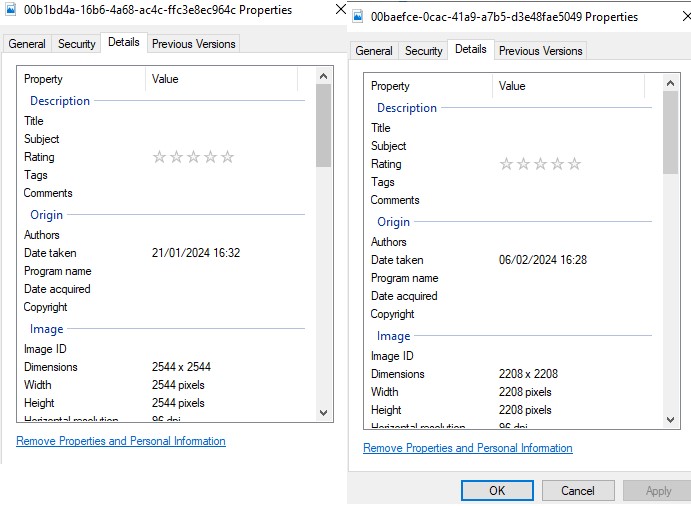Click scroll up arrow in left window list
This screenshot has width=691, height=506.
323,76
